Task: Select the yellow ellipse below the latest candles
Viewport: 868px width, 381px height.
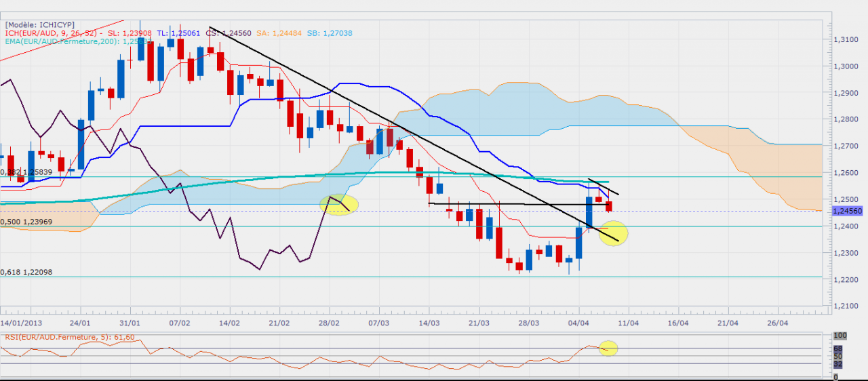Action: tap(613, 234)
